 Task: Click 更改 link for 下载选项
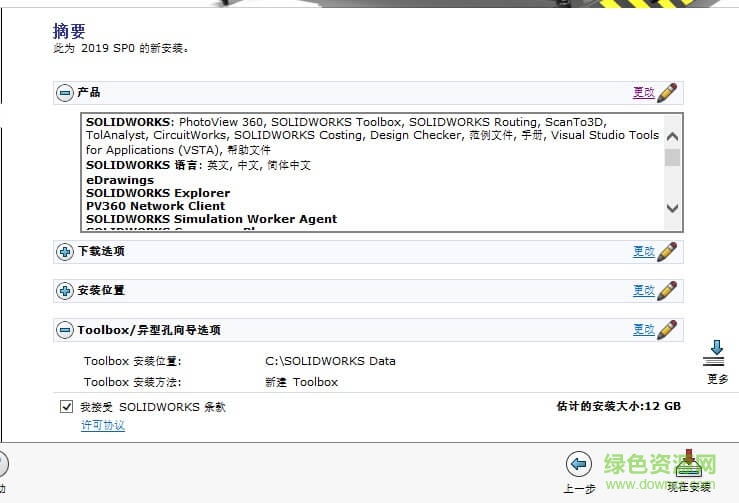tap(643, 251)
